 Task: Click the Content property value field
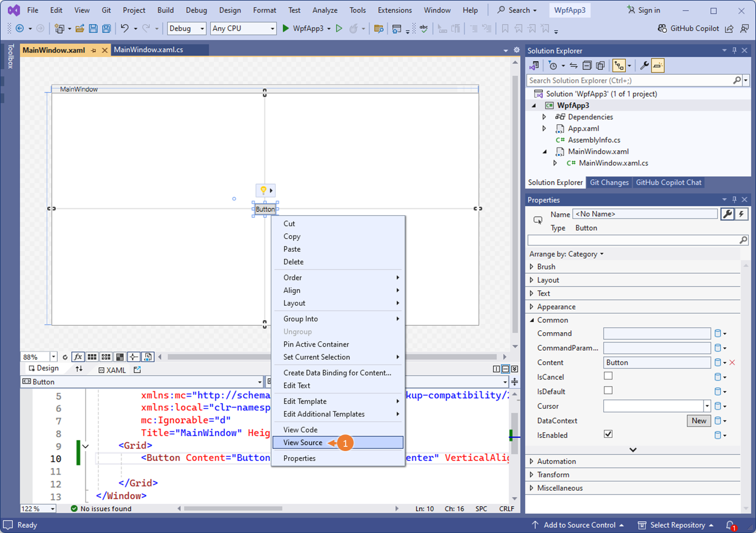(657, 362)
